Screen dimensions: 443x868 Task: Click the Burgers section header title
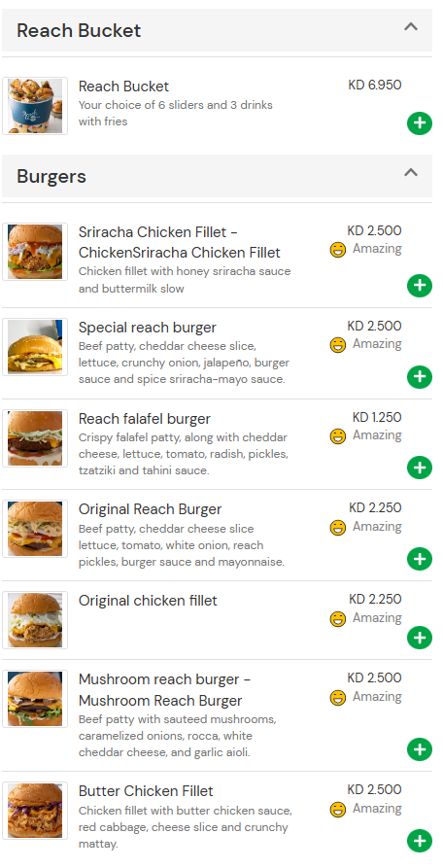point(51,176)
